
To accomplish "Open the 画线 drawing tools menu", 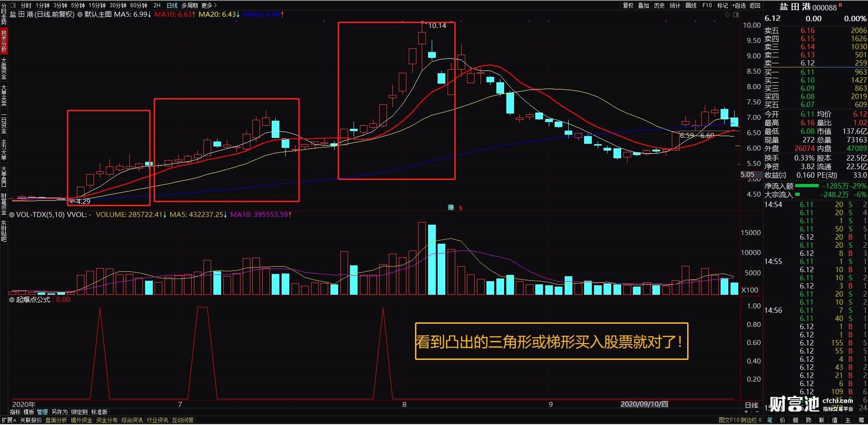I will point(691,5).
